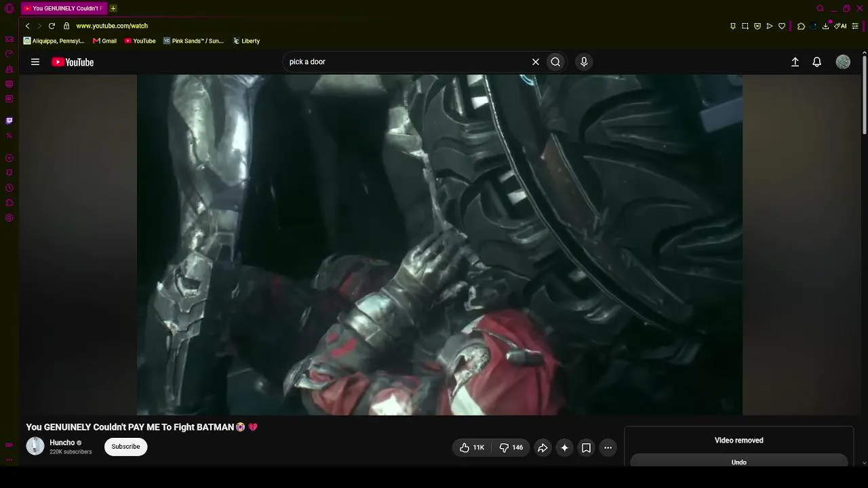Open the pinboard pin icon in toolbar
868x488 pixels.
coord(733,26)
